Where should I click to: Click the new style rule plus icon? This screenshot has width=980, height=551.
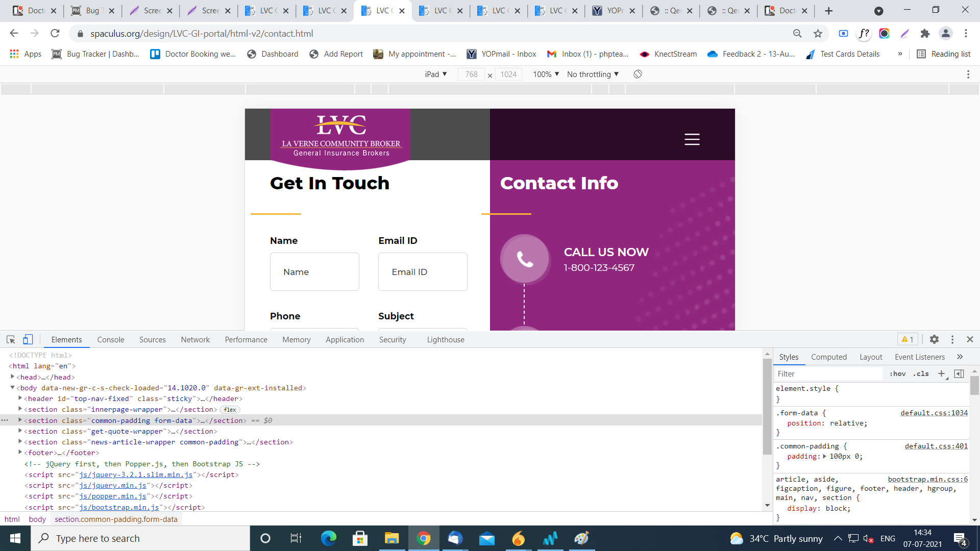click(941, 373)
